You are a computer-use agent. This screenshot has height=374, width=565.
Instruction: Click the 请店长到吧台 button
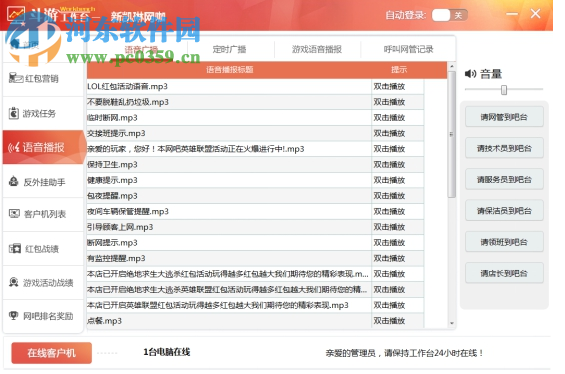tap(504, 273)
